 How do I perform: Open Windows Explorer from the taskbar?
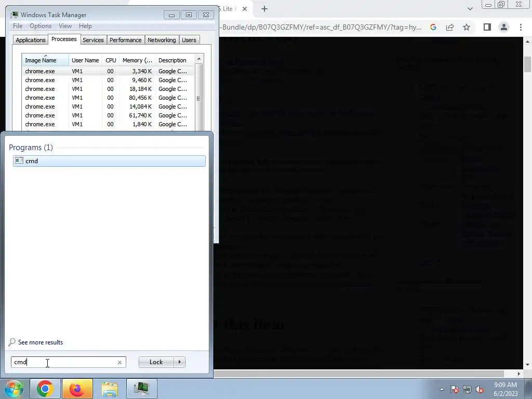(110, 389)
